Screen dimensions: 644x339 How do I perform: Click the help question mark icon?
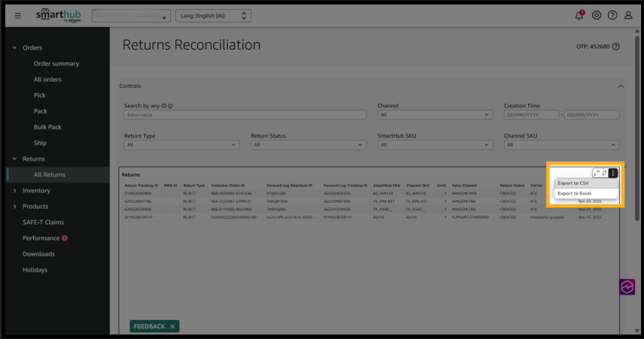click(612, 15)
